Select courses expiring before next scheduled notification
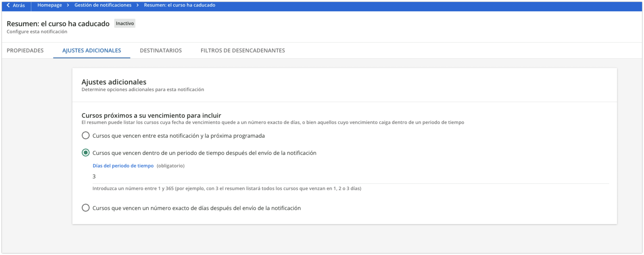 coord(85,136)
